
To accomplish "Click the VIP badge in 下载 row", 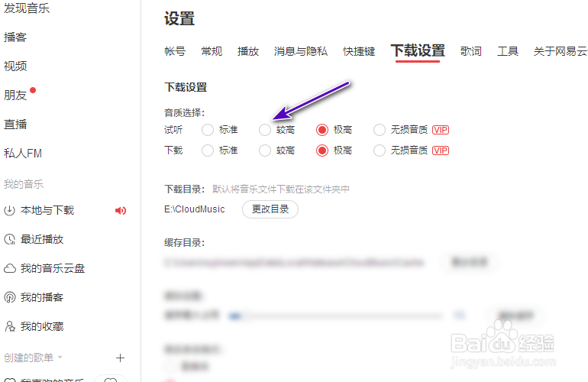I will tap(441, 151).
